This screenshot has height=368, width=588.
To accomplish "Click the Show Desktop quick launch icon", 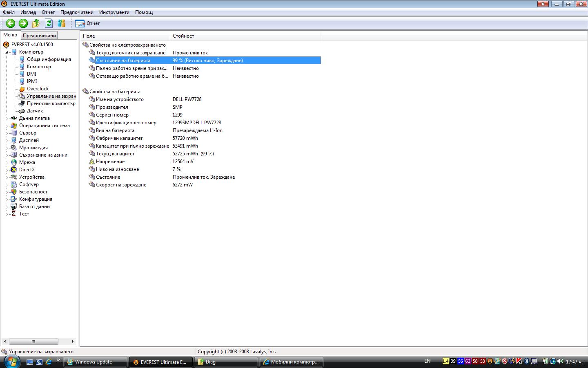I will [x=29, y=362].
